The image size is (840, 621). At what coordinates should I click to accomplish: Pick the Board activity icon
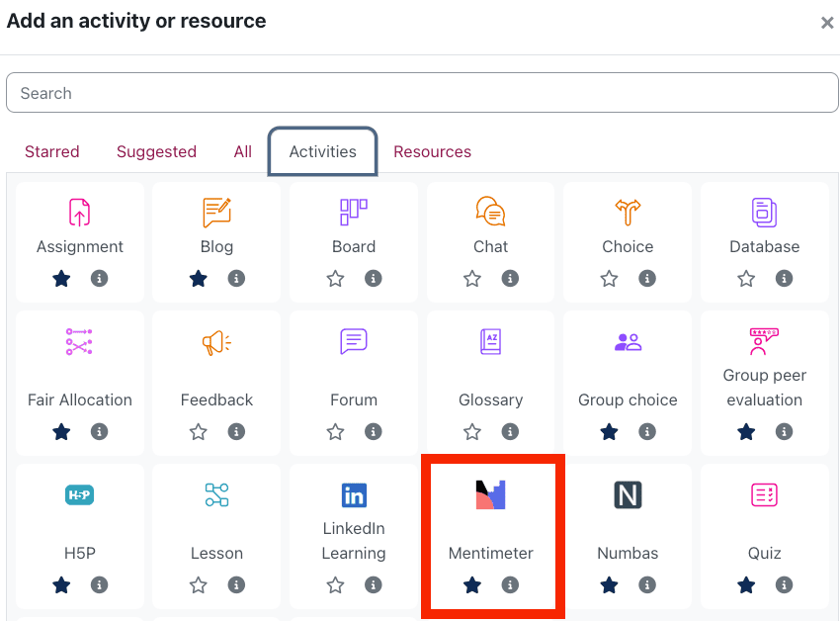point(354,212)
